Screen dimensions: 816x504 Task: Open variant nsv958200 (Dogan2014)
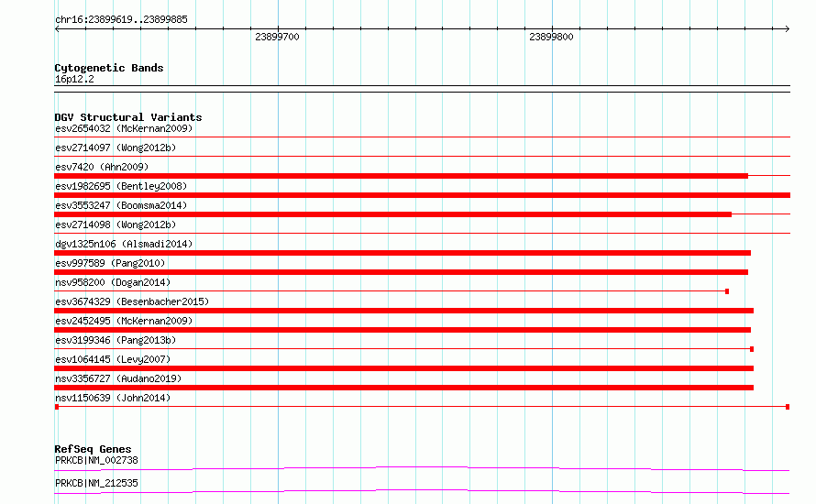[x=113, y=282]
